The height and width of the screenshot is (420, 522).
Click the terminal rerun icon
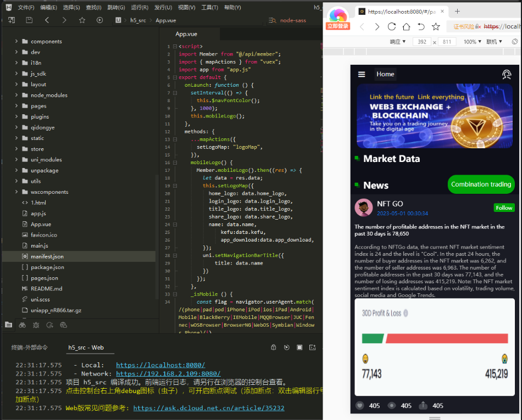tap(287, 347)
